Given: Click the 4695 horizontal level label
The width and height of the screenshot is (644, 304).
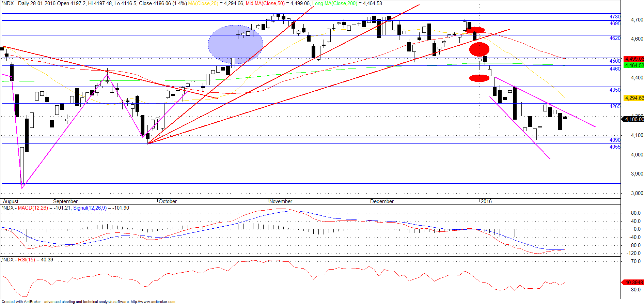Looking at the screenshot, I should tap(615, 23).
